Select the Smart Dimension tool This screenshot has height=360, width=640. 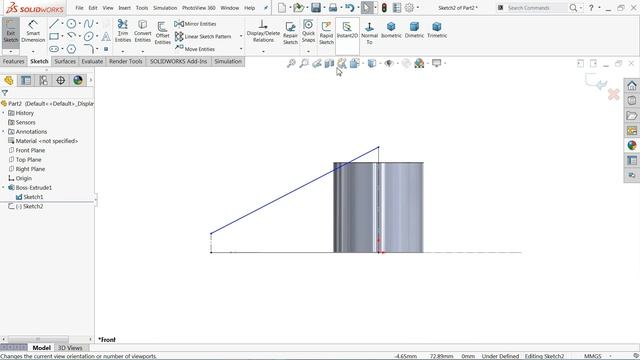point(33,31)
